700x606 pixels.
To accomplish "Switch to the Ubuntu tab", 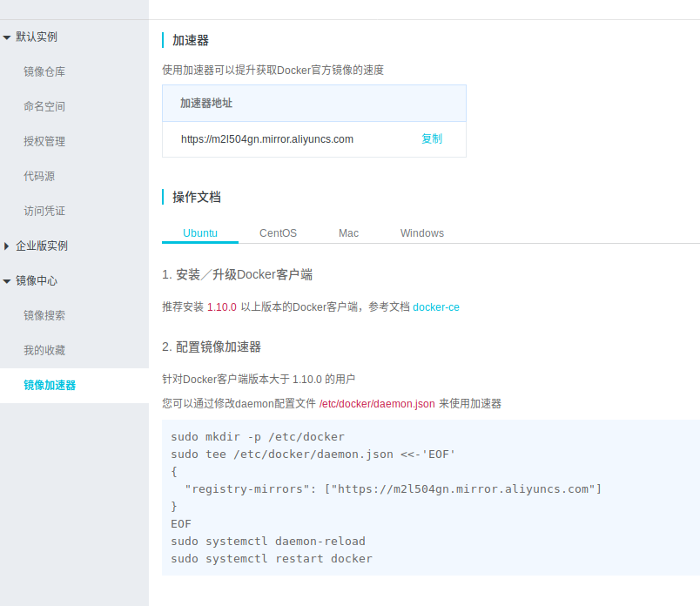I will (x=200, y=233).
